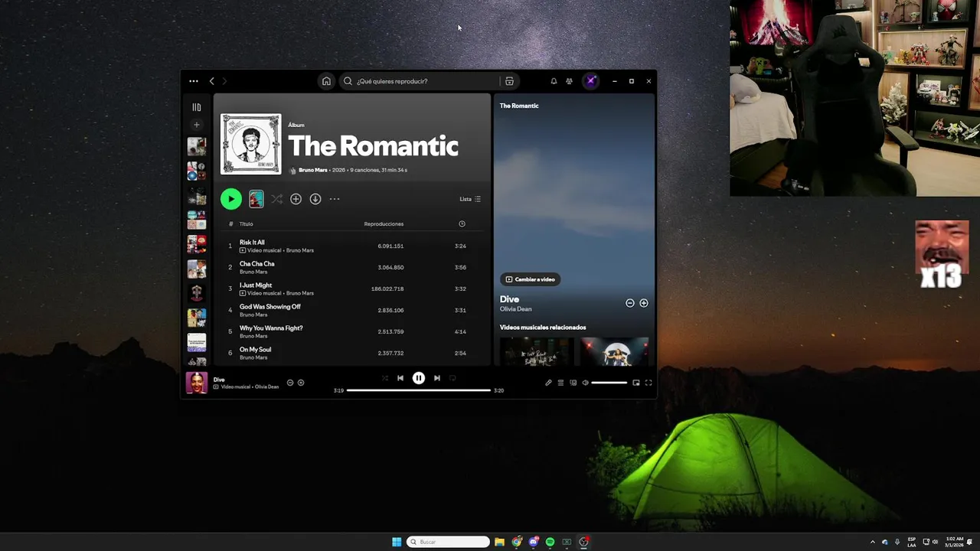Show hidden system tray icons
Viewport: 980px width, 551px height.
click(872, 542)
